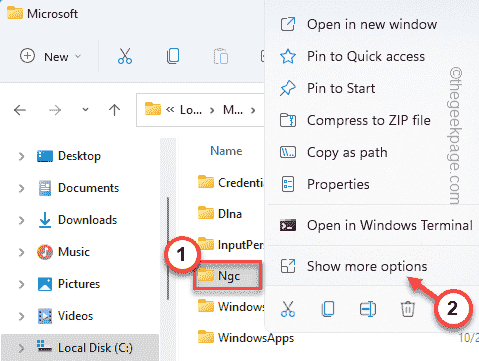The image size is (479, 361).
Task: Select Documents in the navigation pane
Action: pyautogui.click(x=78, y=188)
